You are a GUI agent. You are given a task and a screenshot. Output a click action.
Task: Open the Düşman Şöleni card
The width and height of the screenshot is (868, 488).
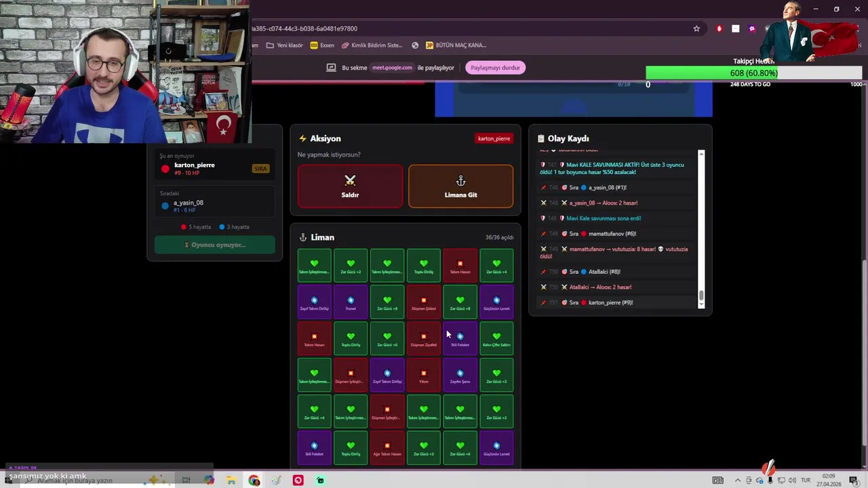pos(424,302)
